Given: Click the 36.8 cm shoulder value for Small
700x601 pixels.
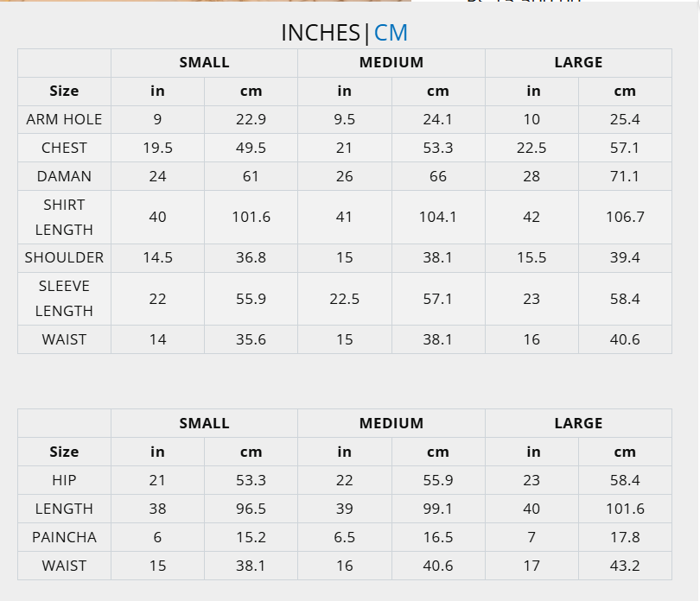Looking at the screenshot, I should (251, 257).
